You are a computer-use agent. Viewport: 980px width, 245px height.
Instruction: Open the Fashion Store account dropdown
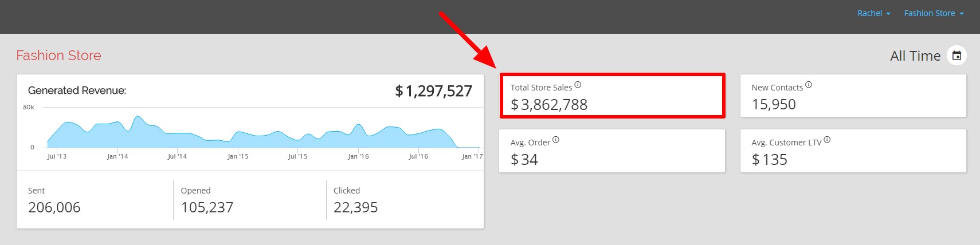[934, 13]
